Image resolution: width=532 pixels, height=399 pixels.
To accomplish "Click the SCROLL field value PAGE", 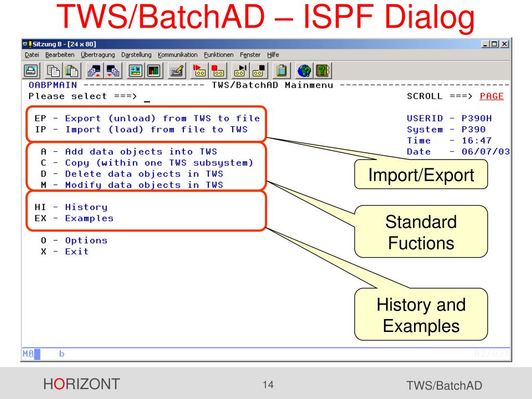I will coord(491,96).
